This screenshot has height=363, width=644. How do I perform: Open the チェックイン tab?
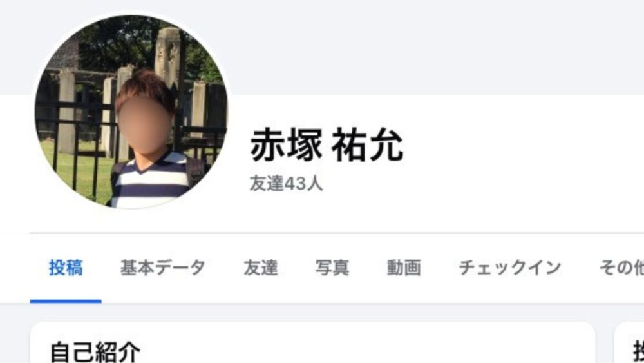click(x=510, y=268)
